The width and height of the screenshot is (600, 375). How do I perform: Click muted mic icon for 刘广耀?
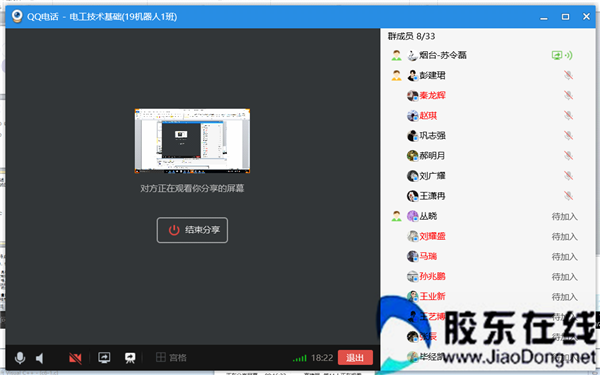point(568,176)
